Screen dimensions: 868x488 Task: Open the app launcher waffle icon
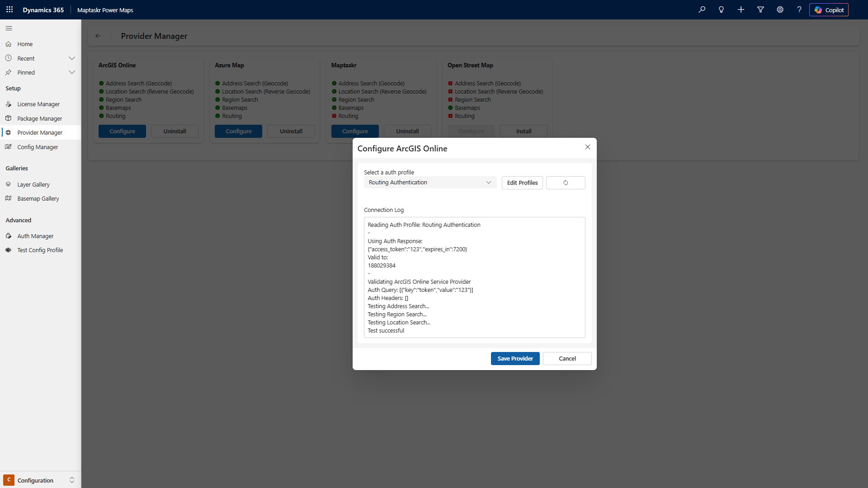pos(9,9)
